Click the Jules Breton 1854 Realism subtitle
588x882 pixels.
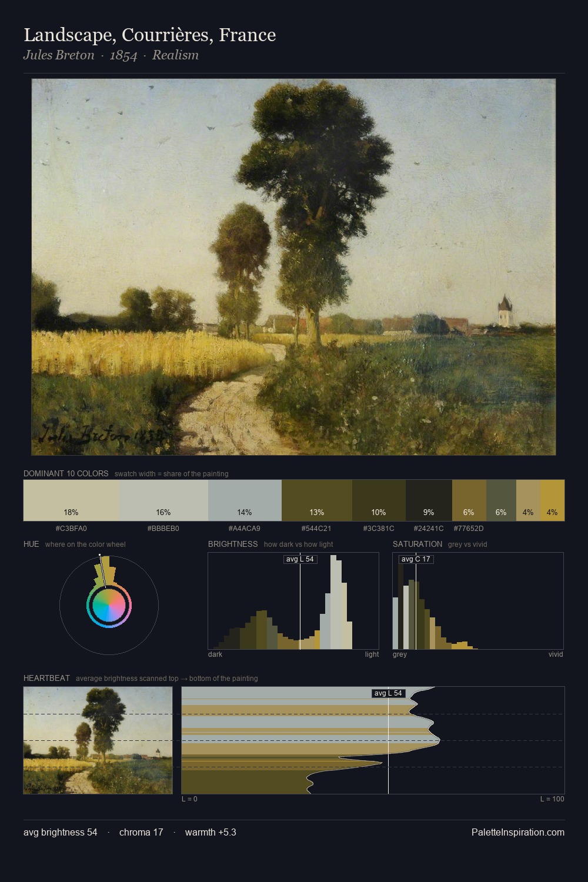point(111,55)
